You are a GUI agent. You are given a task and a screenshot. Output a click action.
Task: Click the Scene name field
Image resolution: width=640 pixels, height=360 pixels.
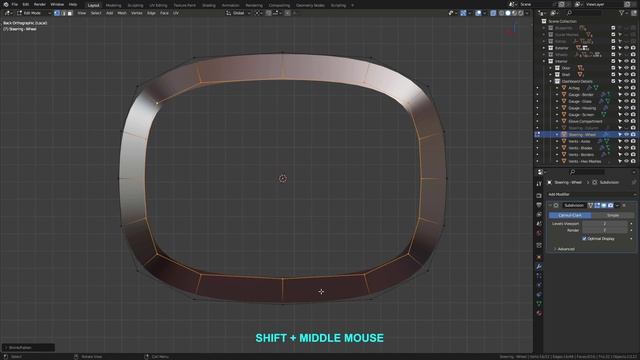tap(537, 4)
